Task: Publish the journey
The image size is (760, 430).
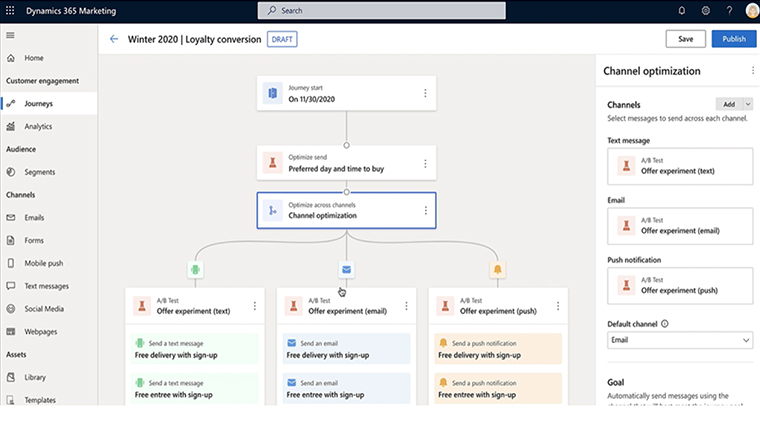Action: point(734,39)
